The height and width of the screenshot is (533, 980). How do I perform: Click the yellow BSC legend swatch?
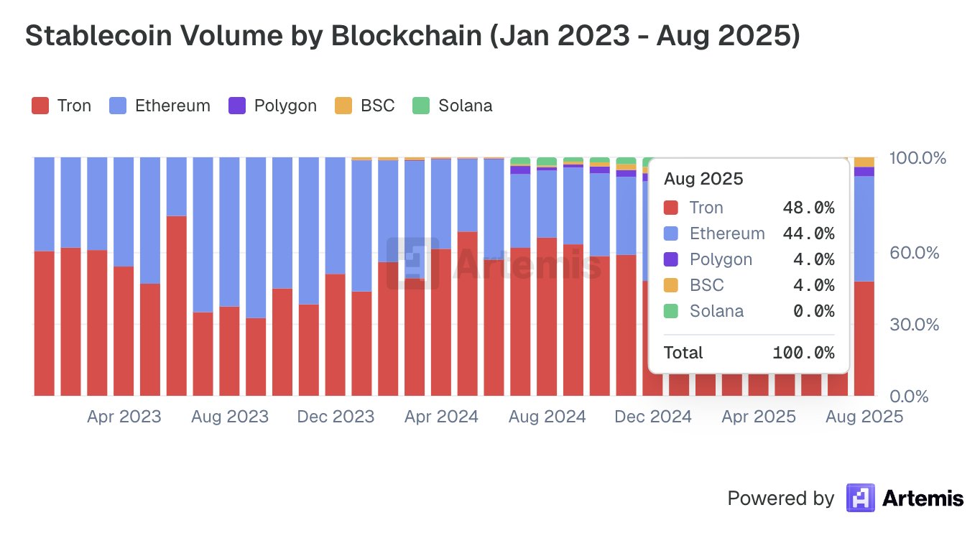pyautogui.click(x=343, y=106)
